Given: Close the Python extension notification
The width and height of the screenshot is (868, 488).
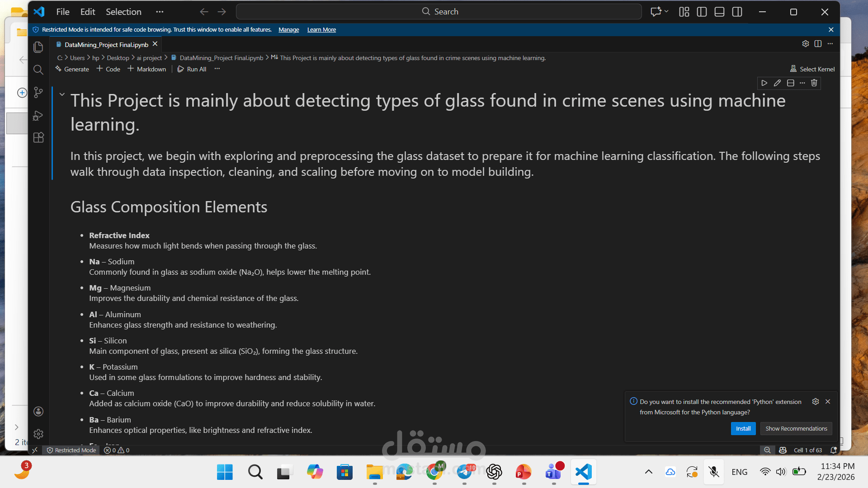Looking at the screenshot, I should (828, 402).
